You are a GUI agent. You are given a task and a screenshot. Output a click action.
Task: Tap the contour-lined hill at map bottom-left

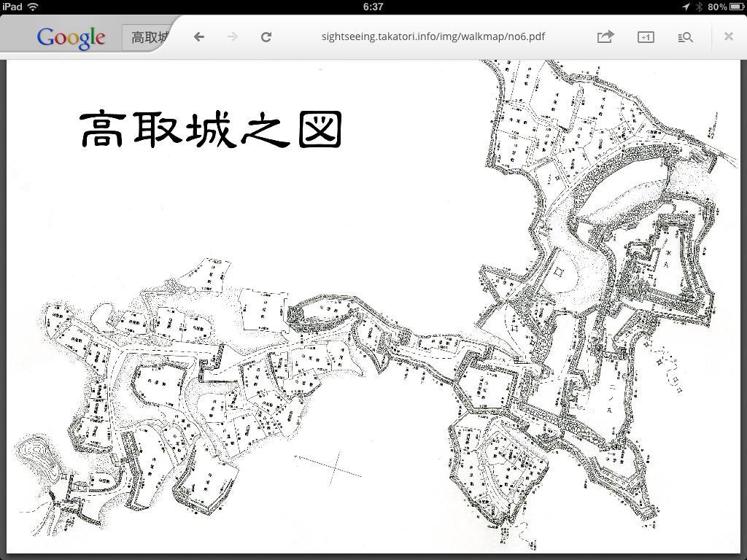[34, 456]
